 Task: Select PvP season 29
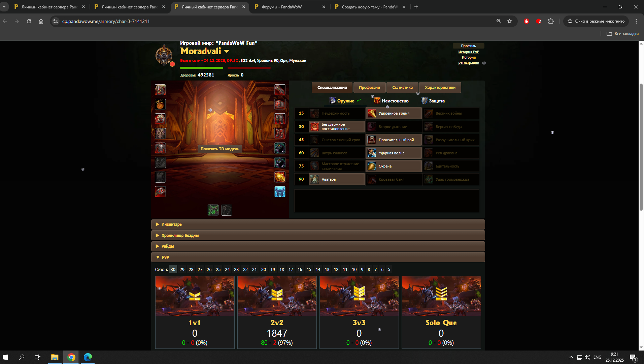click(182, 270)
